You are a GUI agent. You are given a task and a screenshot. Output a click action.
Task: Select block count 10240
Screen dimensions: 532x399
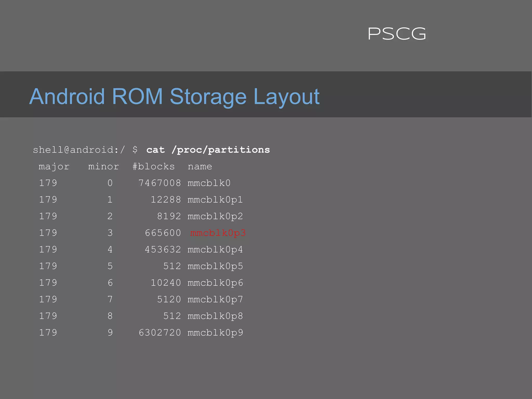click(166, 283)
